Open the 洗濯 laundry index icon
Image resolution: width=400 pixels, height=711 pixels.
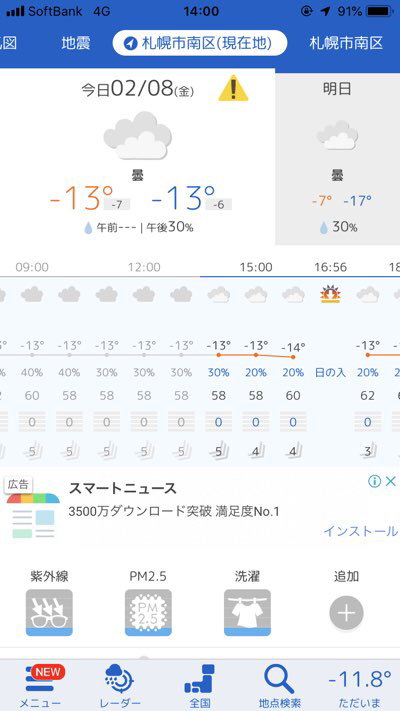[x=247, y=612]
